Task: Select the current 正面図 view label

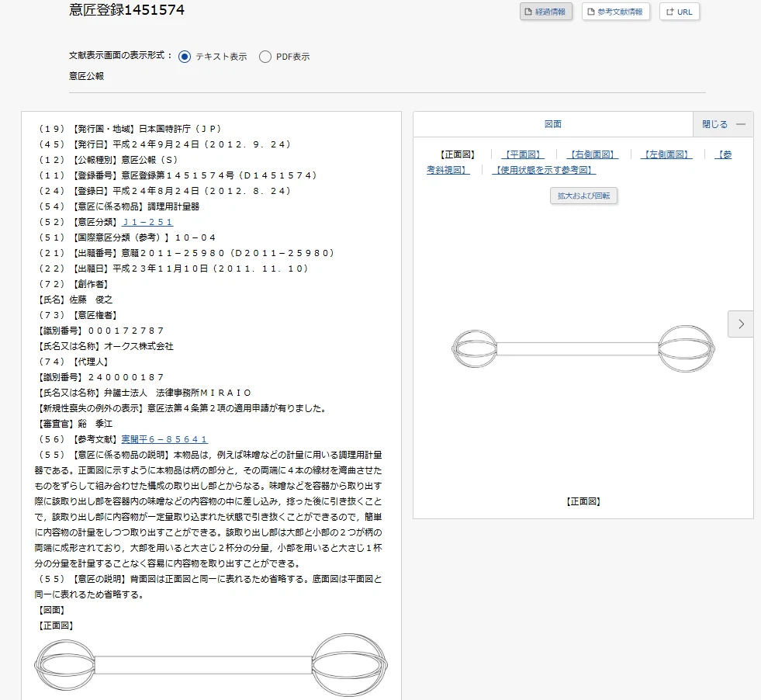Action: click(x=457, y=154)
